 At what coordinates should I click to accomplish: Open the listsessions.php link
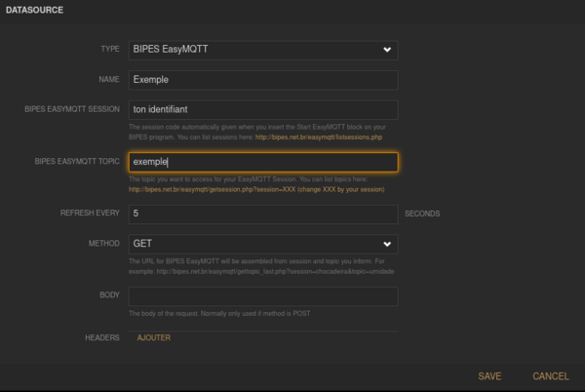click(319, 137)
